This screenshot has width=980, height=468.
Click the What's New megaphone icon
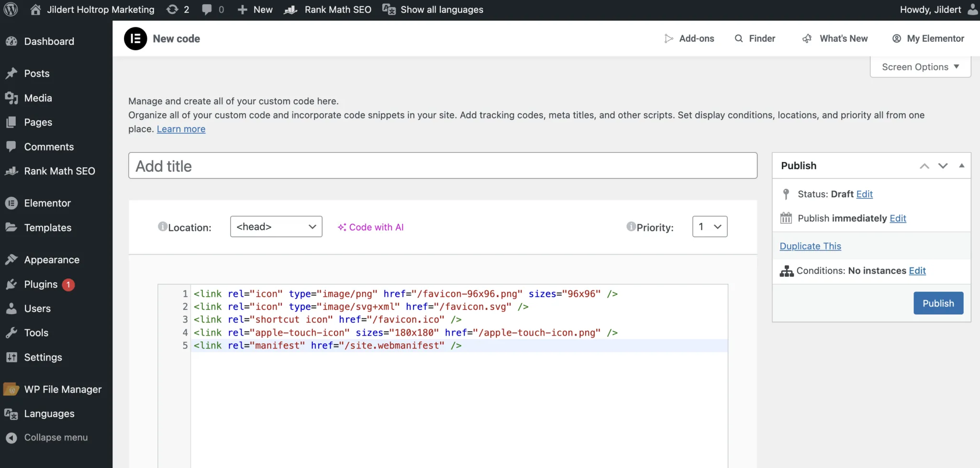tap(807, 38)
